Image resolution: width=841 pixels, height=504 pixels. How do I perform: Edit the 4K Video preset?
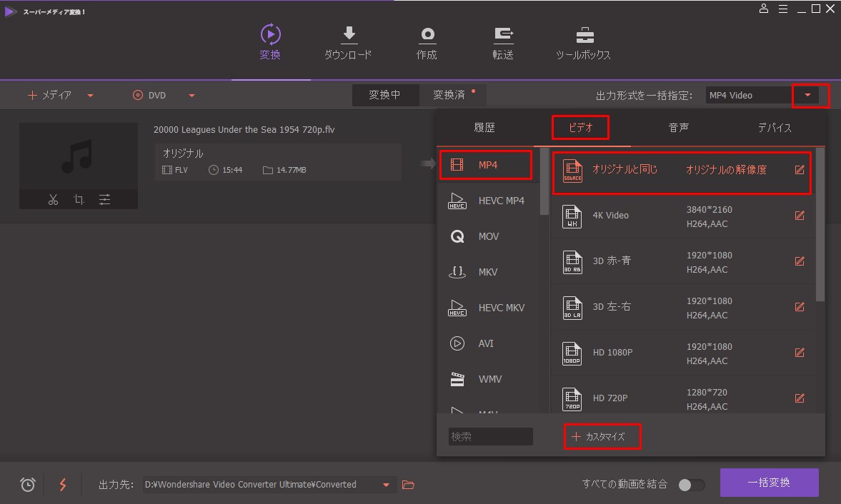(x=800, y=216)
